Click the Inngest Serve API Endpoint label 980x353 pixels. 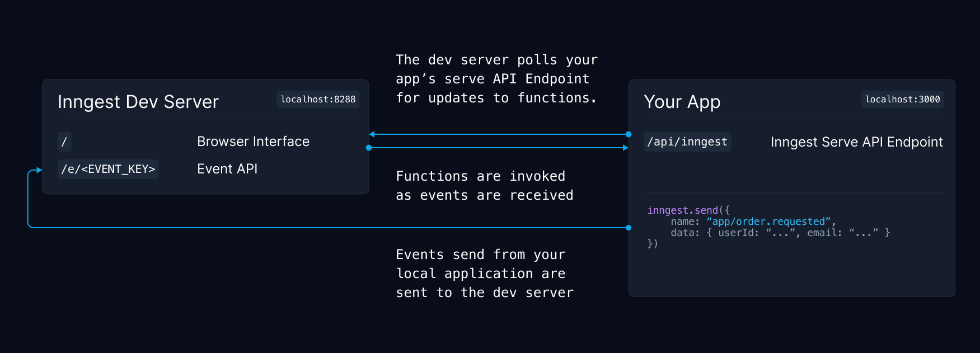(856, 142)
